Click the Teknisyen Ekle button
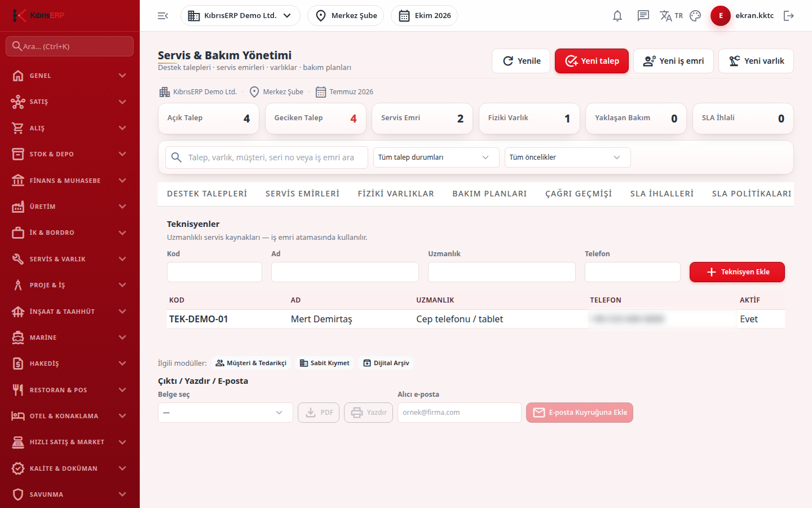Viewport: 812px width, 508px height. click(x=737, y=272)
